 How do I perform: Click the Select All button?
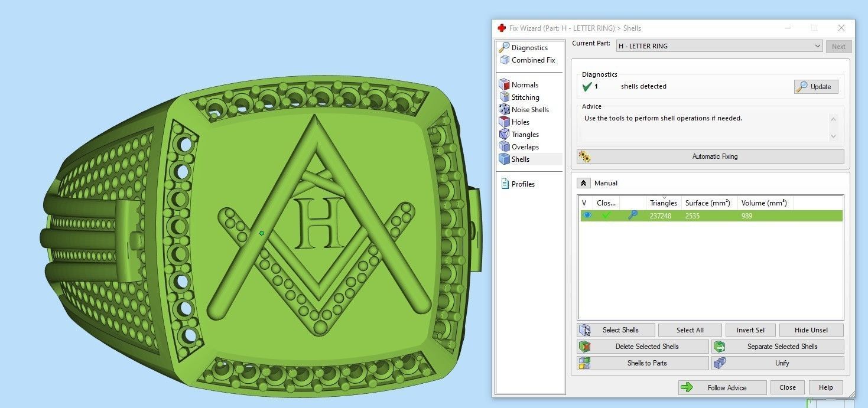[690, 330]
